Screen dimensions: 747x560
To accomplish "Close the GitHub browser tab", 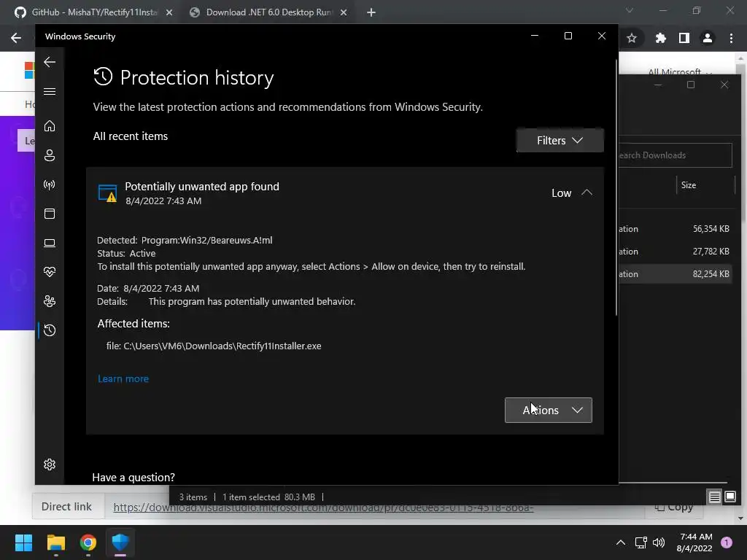I will pos(169,13).
